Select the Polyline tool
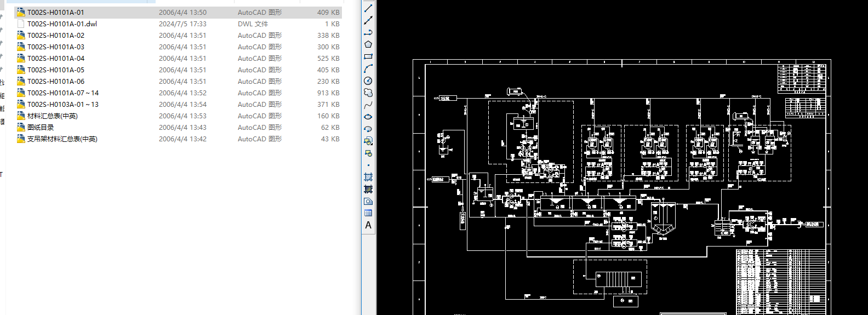 (368, 32)
